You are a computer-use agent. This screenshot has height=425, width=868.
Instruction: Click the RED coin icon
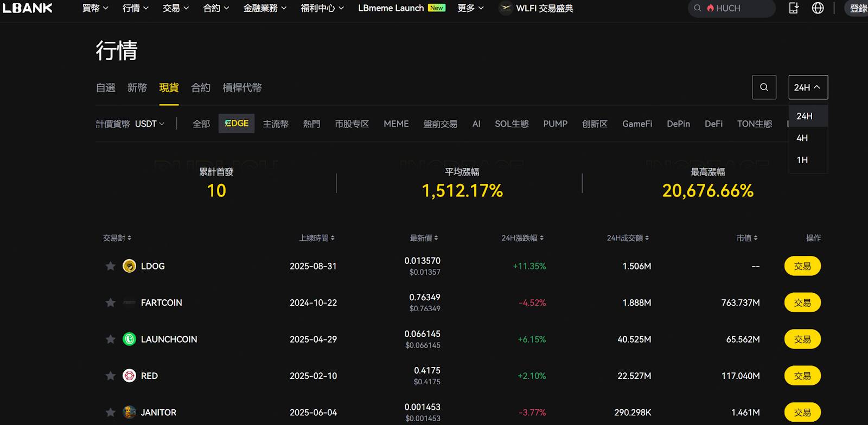(129, 376)
